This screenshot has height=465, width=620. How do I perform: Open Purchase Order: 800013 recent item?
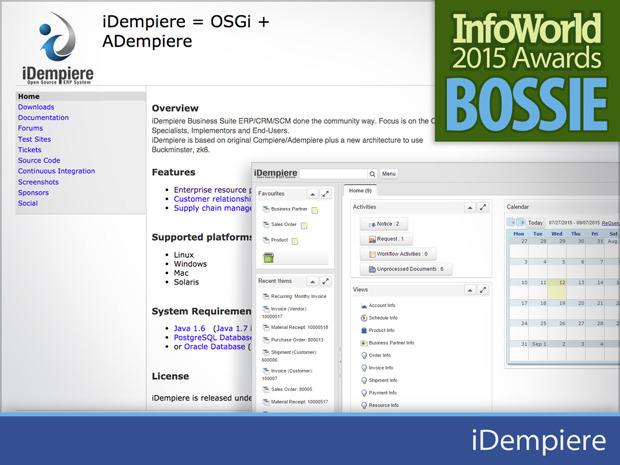[x=297, y=340]
